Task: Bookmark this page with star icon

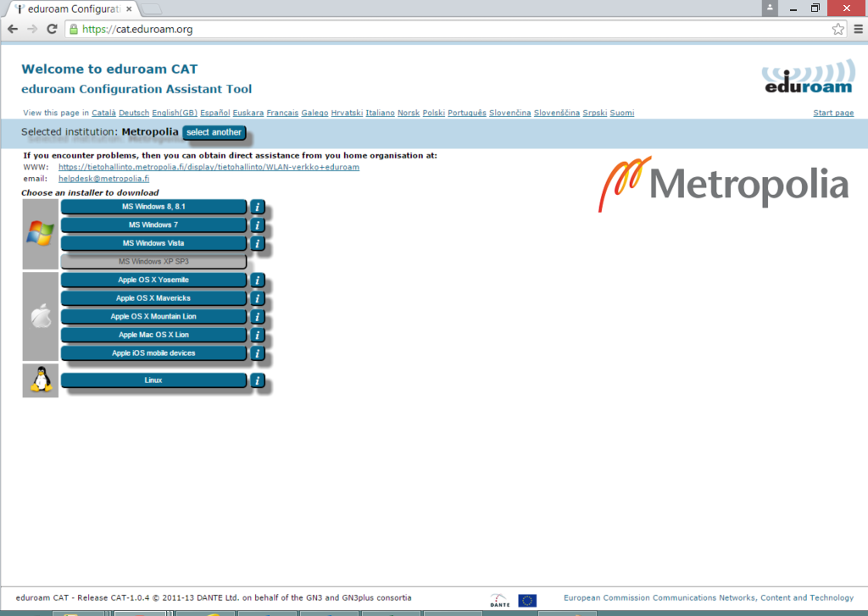Action: point(838,30)
